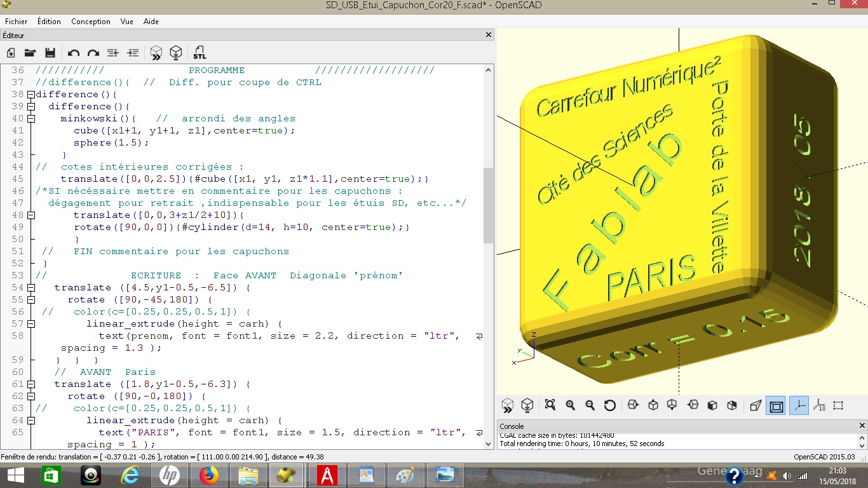Image resolution: width=868 pixels, height=488 pixels.
Task: Zoom in using the viewer magnifier plus icon
Action: tap(570, 405)
